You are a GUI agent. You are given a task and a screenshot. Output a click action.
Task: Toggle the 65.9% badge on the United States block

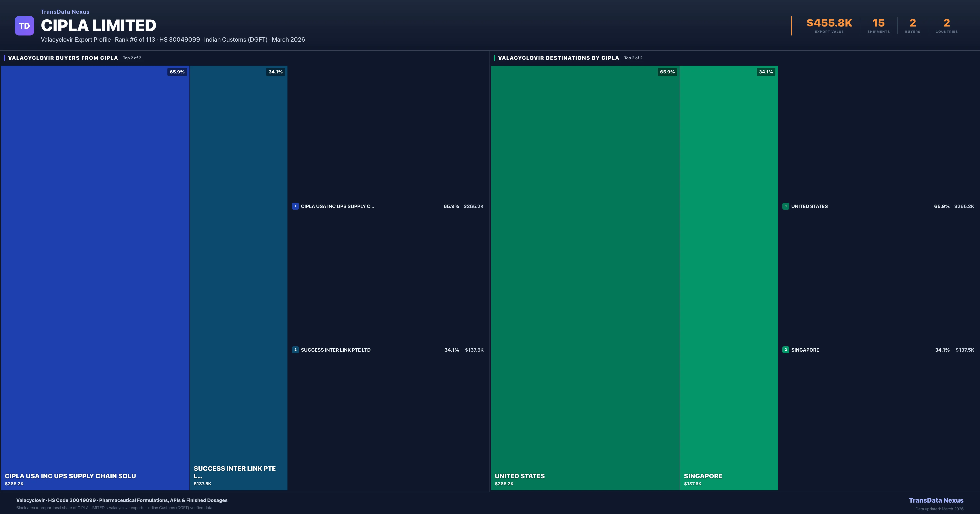pos(667,71)
